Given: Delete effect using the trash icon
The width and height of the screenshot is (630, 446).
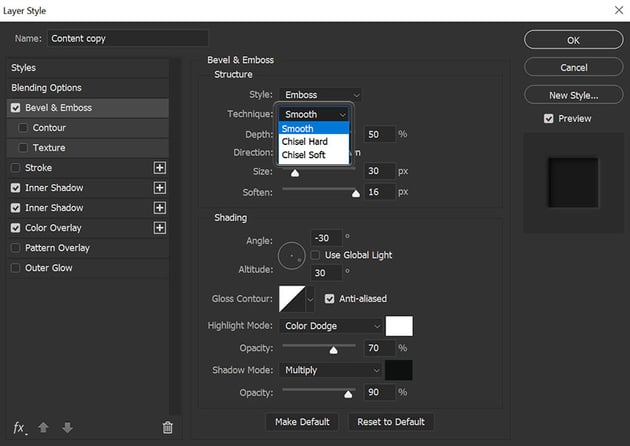Looking at the screenshot, I should 168,428.
